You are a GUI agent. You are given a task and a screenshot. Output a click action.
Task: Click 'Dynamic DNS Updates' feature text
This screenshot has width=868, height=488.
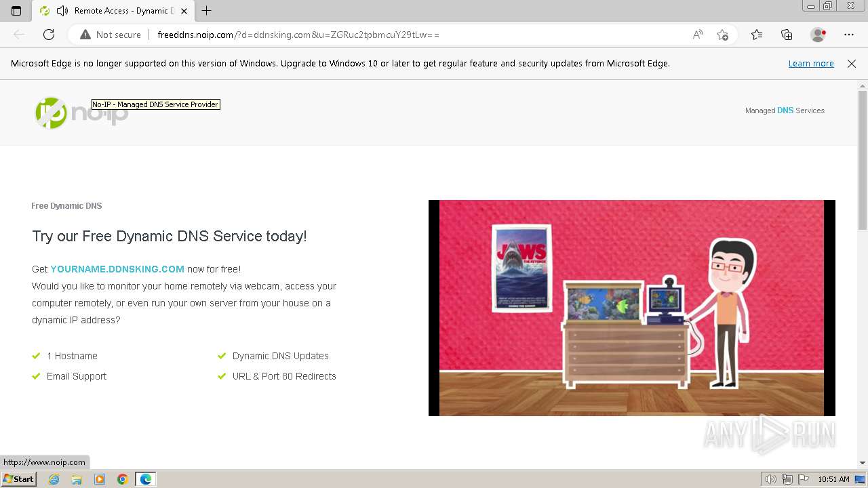281,356
